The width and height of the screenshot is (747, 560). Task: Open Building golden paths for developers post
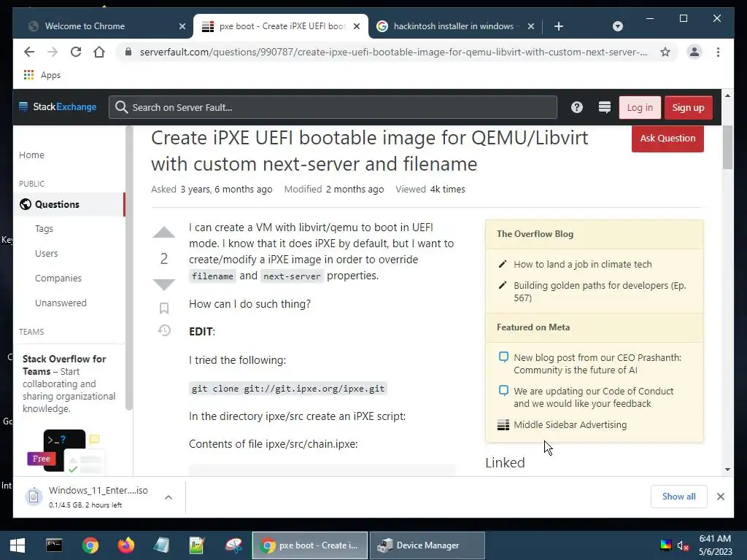pos(600,292)
